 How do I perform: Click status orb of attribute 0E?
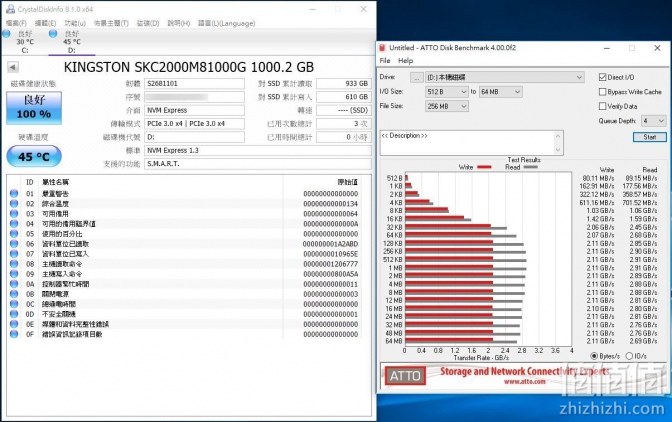coord(14,324)
